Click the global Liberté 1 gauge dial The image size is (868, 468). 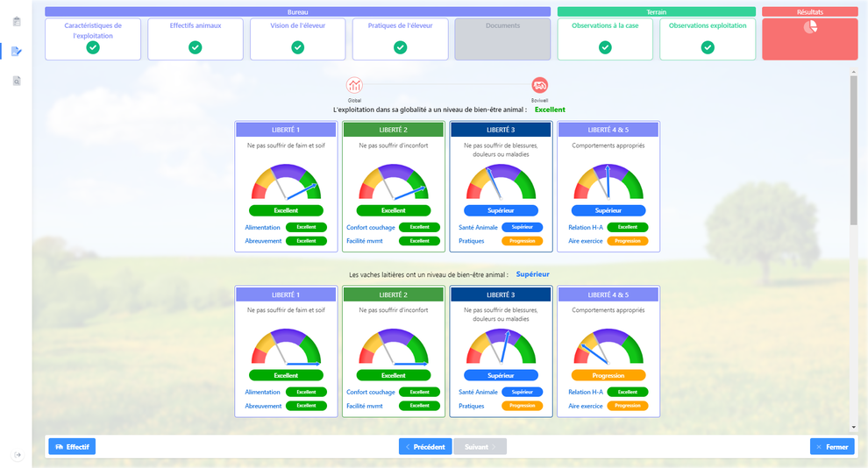(x=286, y=181)
